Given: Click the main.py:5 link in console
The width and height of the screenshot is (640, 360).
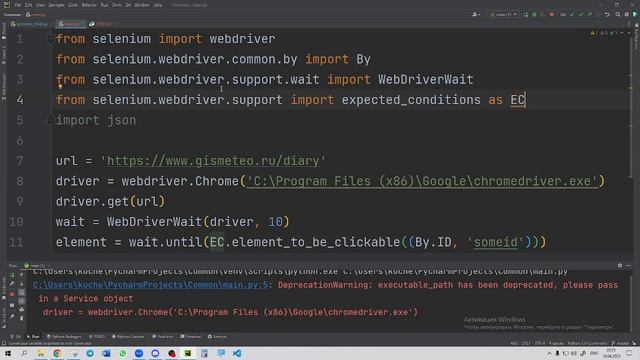Looking at the screenshot, I should click(150, 285).
